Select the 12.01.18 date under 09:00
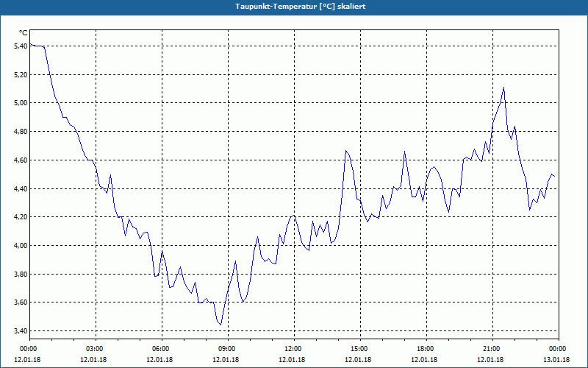 point(226,359)
